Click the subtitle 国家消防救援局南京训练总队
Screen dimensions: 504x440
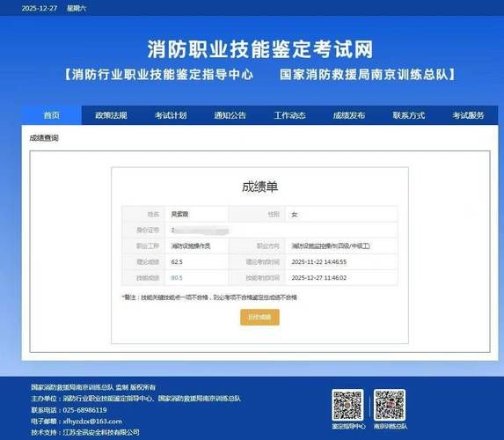pos(363,75)
